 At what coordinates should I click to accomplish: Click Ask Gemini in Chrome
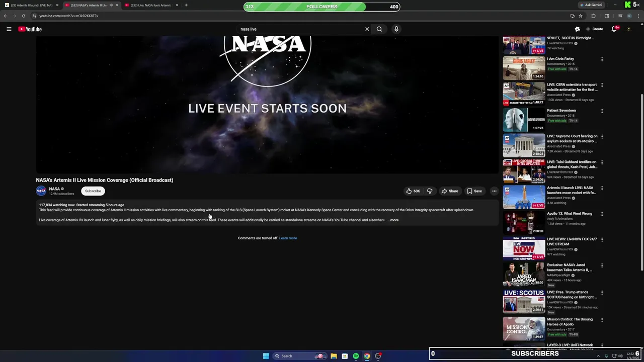(x=591, y=5)
